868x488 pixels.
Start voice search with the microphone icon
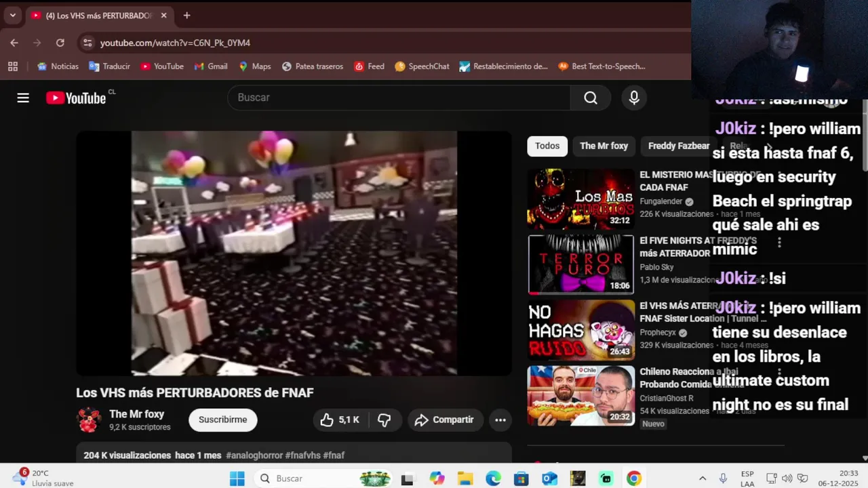tap(634, 98)
